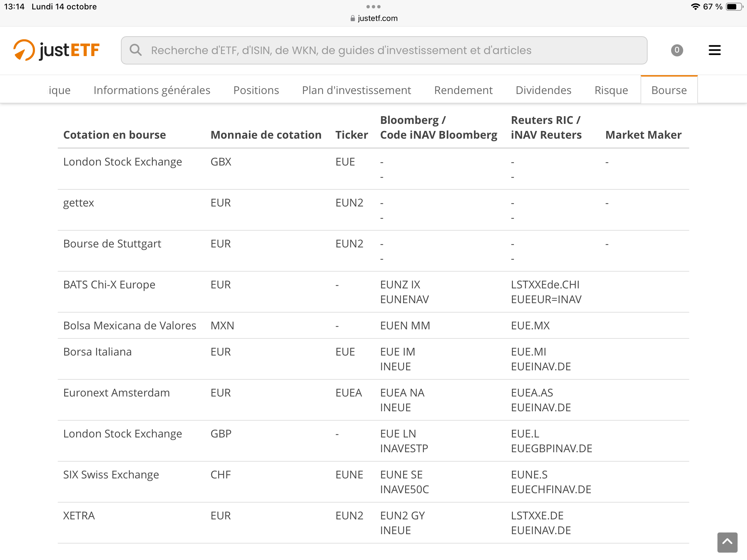Open the hamburger menu icon

point(714,50)
